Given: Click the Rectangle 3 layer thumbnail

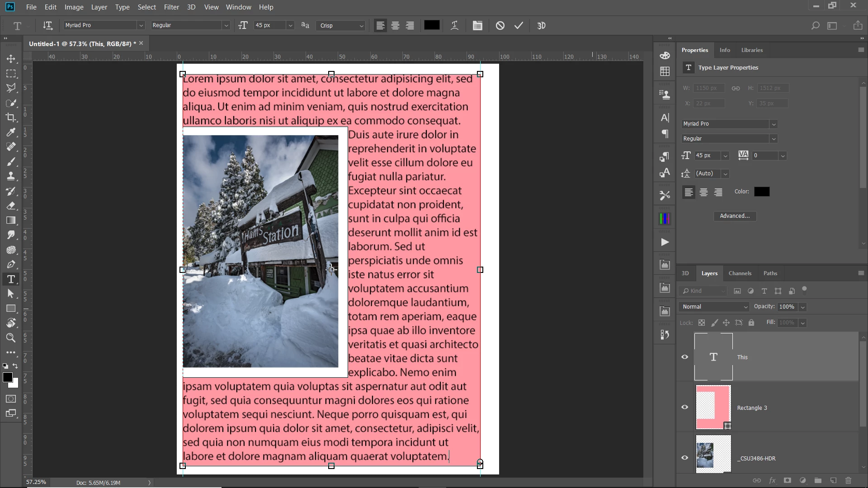Looking at the screenshot, I should tap(713, 407).
